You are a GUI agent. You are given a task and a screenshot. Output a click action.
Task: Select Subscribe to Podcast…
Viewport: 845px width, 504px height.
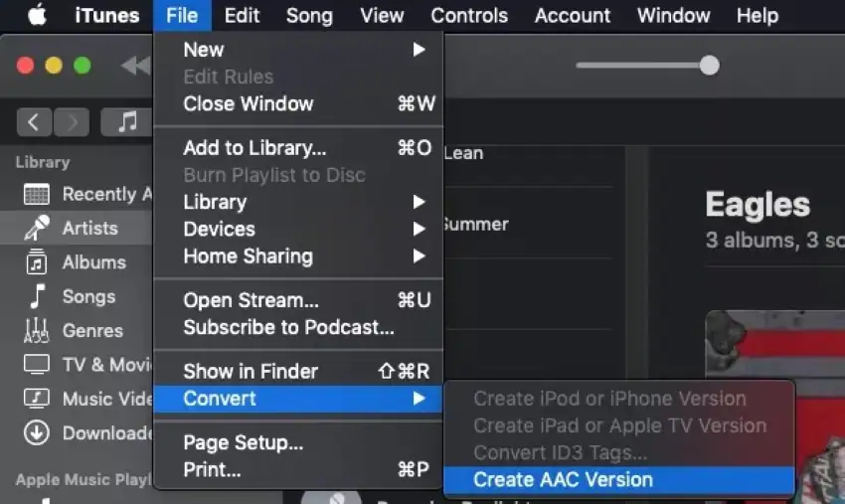click(298, 327)
